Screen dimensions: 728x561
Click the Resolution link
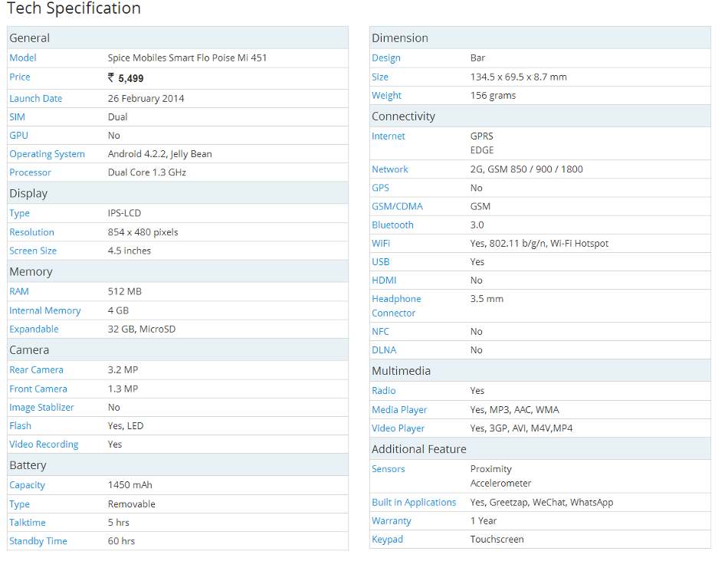(x=31, y=232)
